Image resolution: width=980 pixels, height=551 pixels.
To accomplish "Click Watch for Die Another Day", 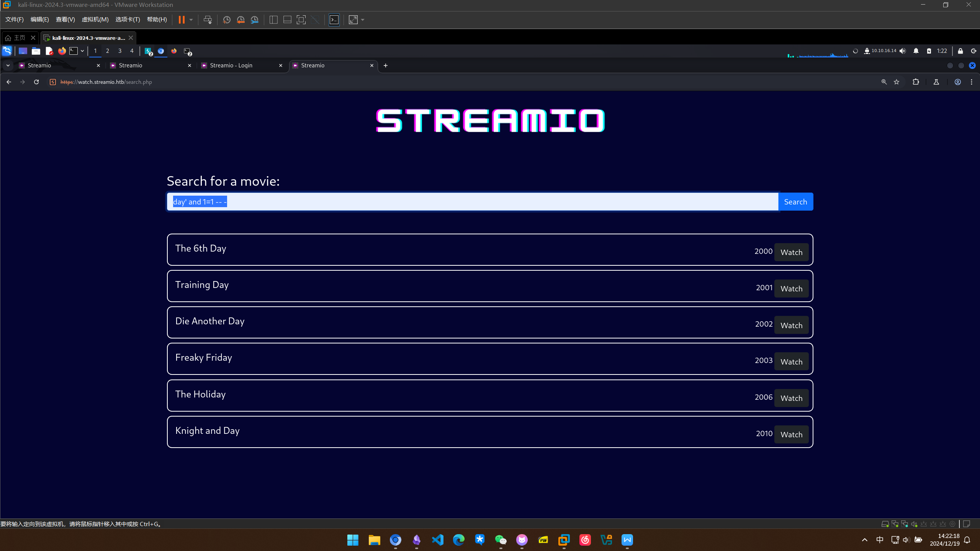I will [791, 325].
